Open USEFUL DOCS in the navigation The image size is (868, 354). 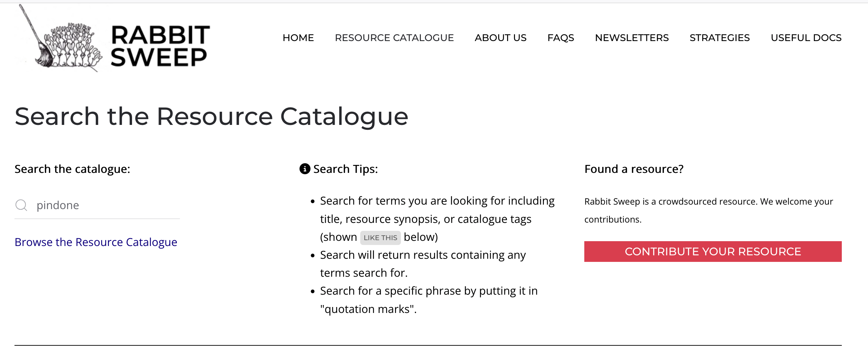pyautogui.click(x=806, y=38)
